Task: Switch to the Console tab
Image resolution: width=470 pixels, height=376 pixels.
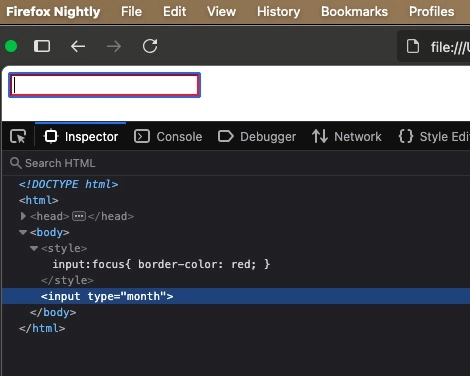Action: [x=168, y=137]
